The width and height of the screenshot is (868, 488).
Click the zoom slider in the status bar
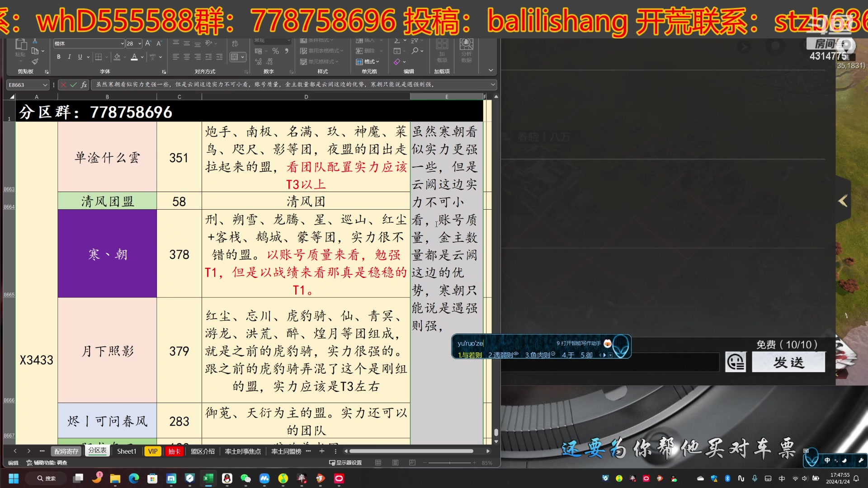pyautogui.click(x=450, y=463)
